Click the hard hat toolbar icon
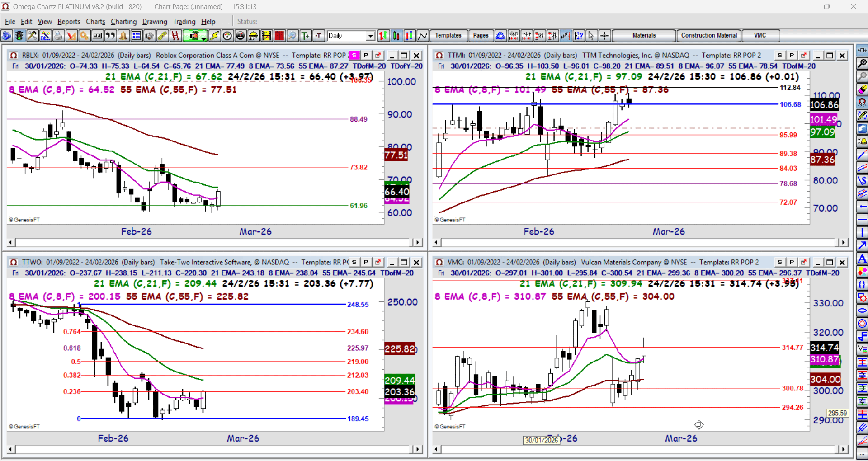Viewport: 868px width, 461px height. point(254,36)
